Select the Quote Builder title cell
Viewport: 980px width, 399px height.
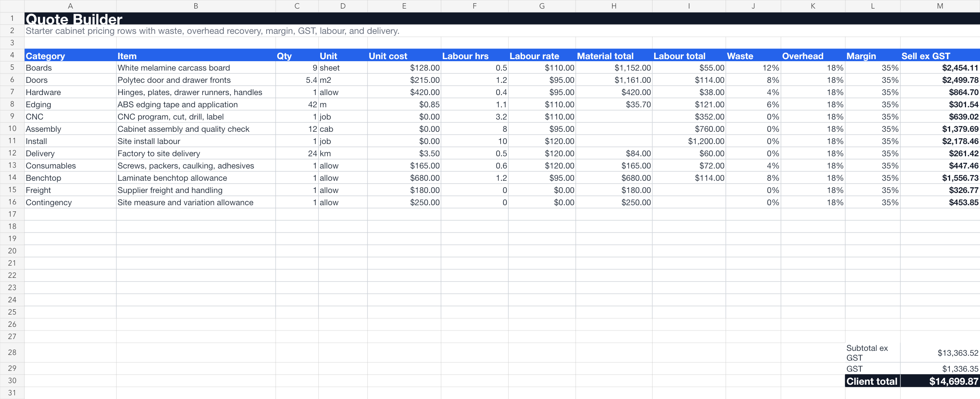(502, 18)
